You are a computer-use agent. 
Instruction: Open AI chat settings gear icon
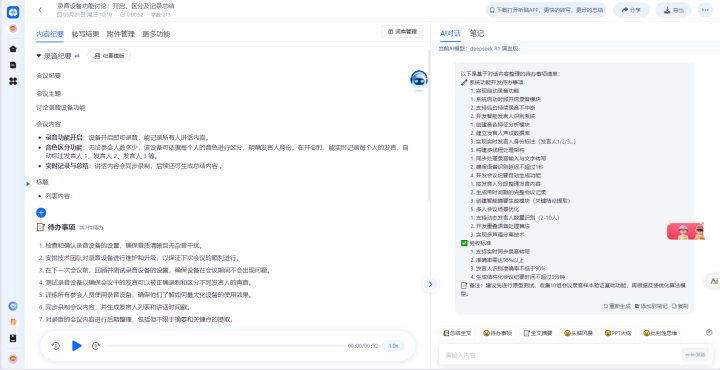(x=709, y=332)
